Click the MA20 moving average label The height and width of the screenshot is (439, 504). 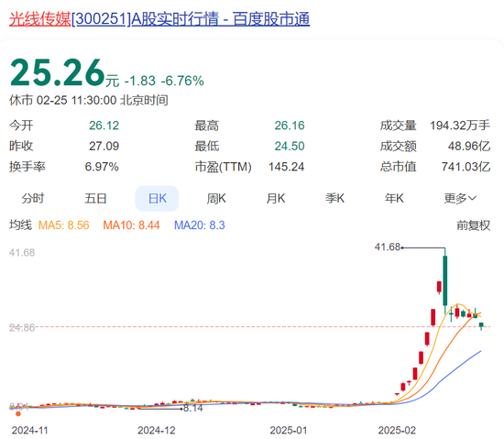coord(199,225)
